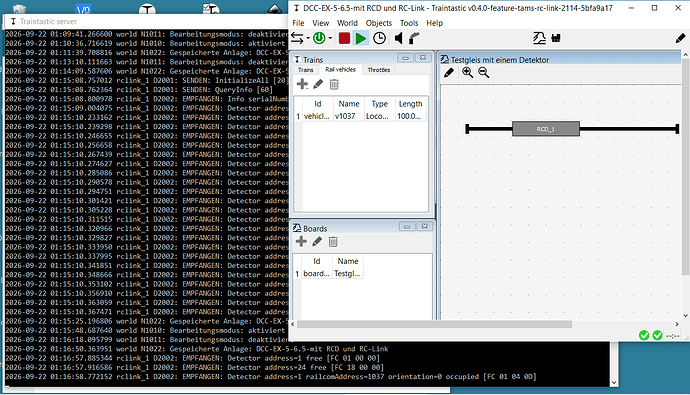Click the horizontal scrollbar left arrow
This screenshot has height=395, width=690.
(293, 324)
